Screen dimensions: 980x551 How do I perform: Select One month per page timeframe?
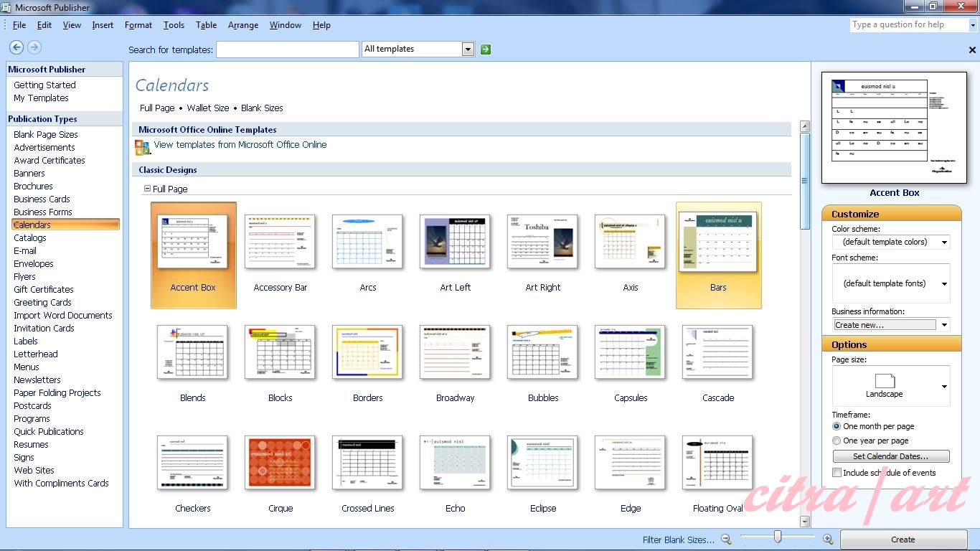point(837,426)
